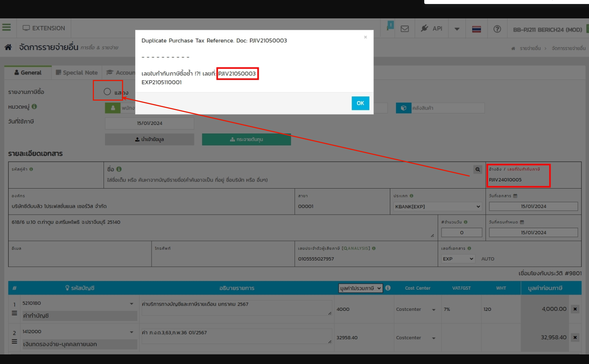Viewport: 589px width, 364px height.
Task: Click the info icon beside #จำนวนวัน
Action: [x=465, y=222]
